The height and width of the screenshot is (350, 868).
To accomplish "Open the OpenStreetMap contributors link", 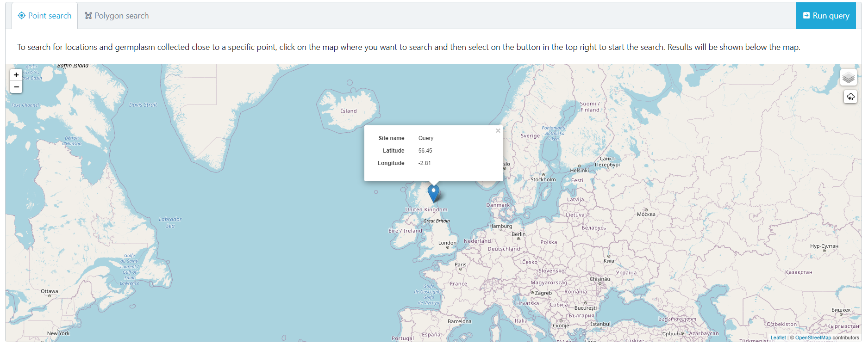I will click(813, 338).
